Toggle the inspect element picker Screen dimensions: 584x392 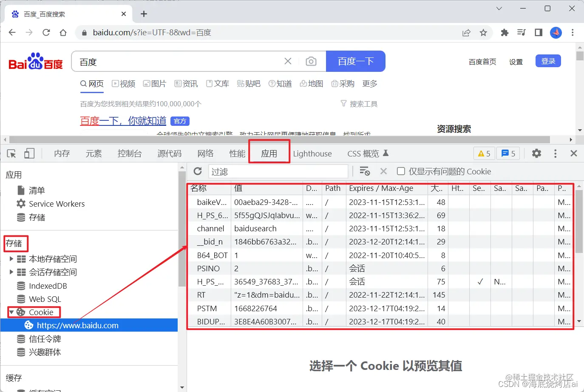[x=11, y=153]
